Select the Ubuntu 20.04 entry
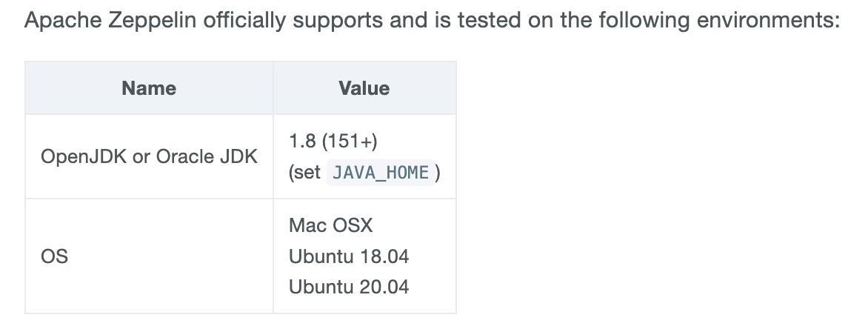The width and height of the screenshot is (868, 329). (349, 287)
